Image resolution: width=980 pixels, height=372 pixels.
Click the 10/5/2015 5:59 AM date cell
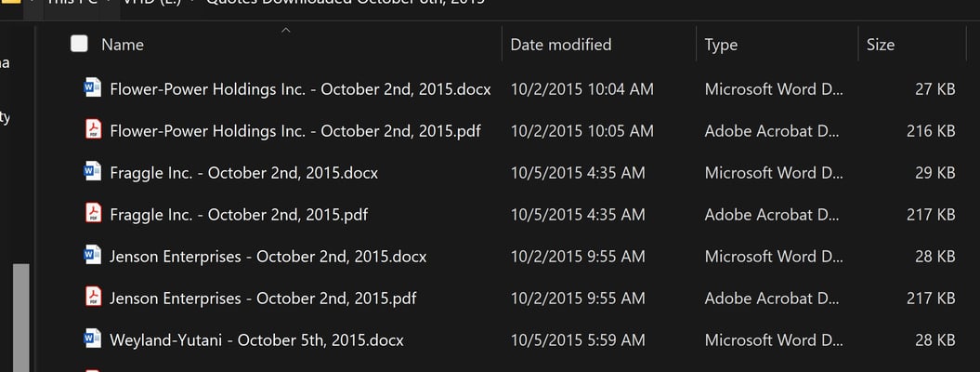pyautogui.click(x=578, y=340)
